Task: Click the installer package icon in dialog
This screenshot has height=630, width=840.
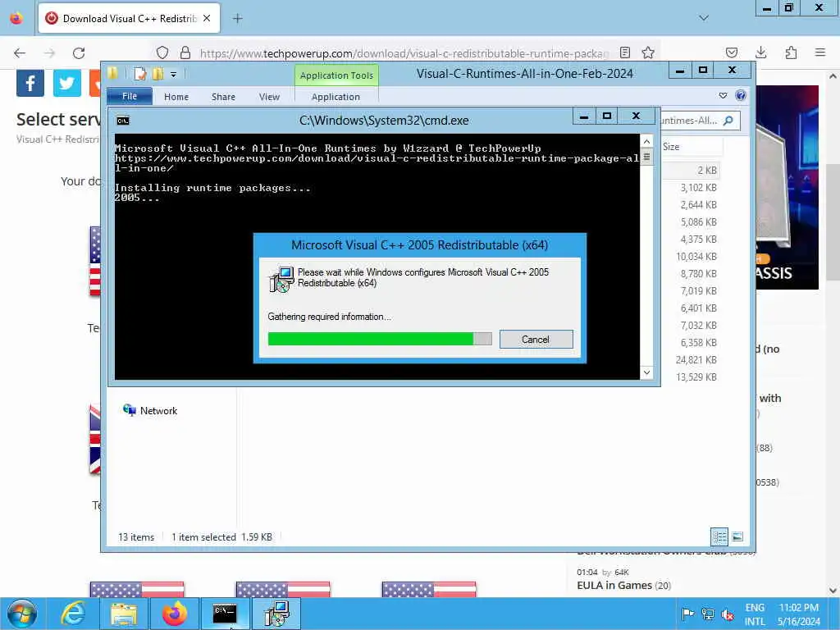Action: click(281, 279)
